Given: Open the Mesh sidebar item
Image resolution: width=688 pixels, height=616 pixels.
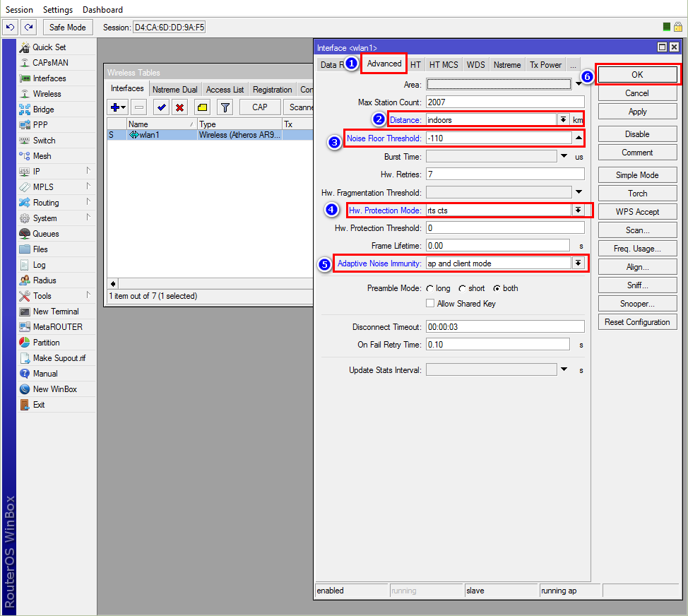Looking at the screenshot, I should click(42, 156).
